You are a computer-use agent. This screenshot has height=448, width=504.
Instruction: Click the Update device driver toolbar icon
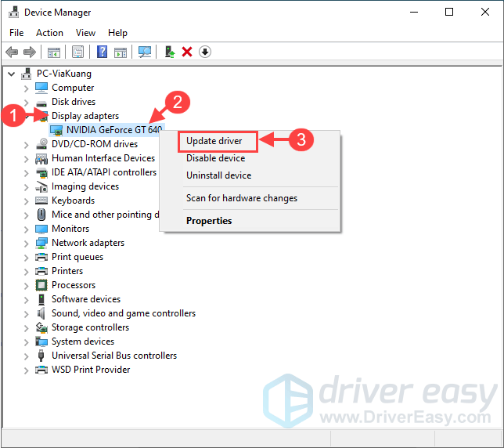[x=169, y=52]
